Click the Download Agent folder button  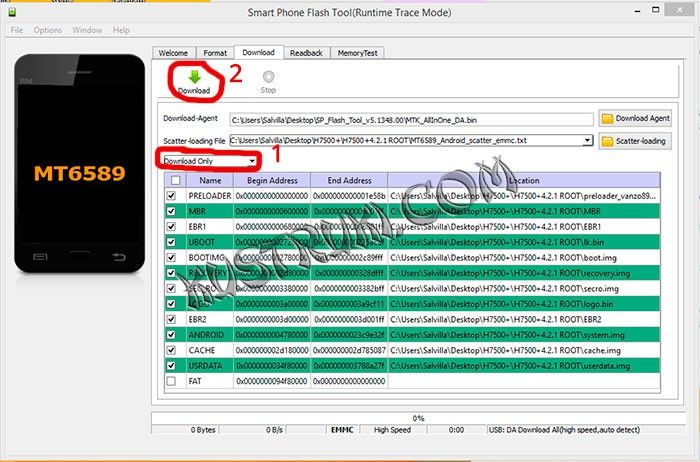point(635,118)
